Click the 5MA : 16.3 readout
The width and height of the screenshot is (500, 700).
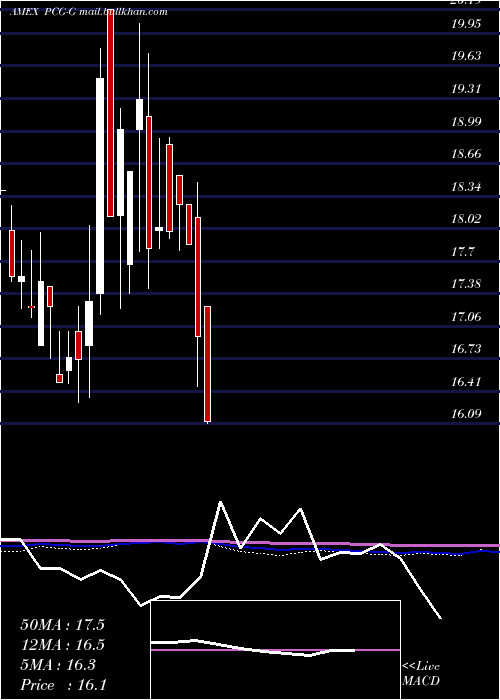pyautogui.click(x=58, y=665)
